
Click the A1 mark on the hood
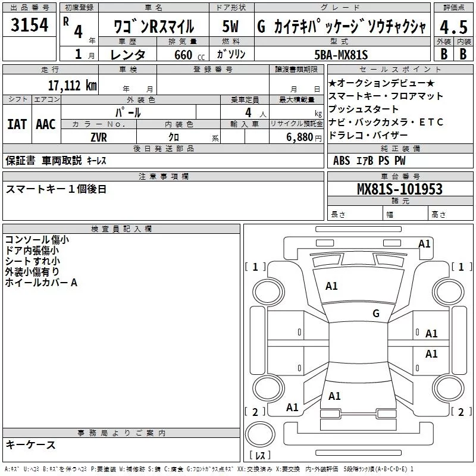(331, 286)
